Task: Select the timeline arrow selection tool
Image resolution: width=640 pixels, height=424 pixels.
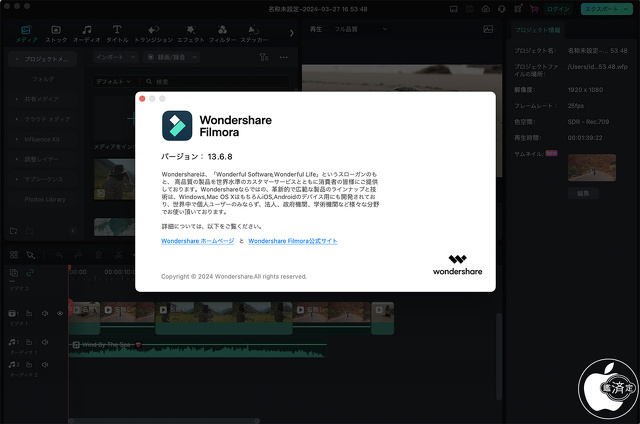Action: (31, 255)
